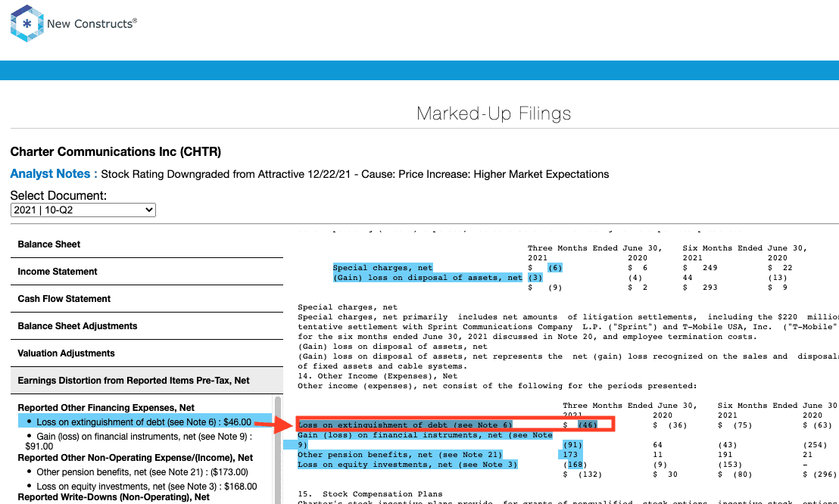This screenshot has height=504, width=839.
Task: Open the Balance Sheet Adjustments section
Action: (147, 326)
